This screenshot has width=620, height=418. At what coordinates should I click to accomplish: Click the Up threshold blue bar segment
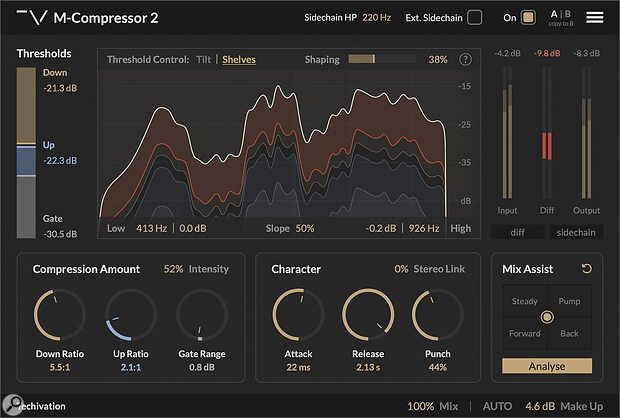(x=26, y=161)
